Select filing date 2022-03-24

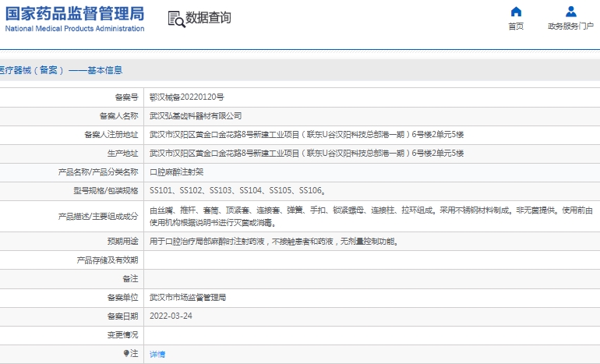(x=171, y=316)
